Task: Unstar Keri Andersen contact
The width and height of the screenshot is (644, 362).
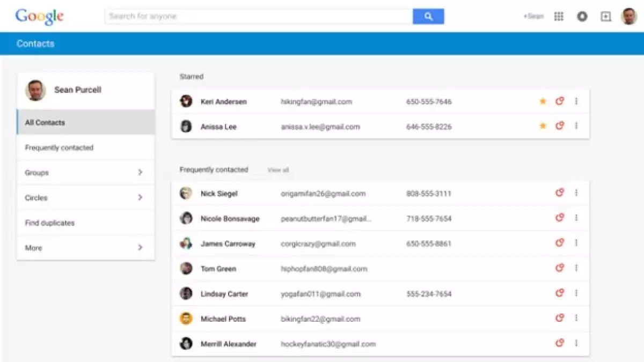Action: (x=543, y=101)
